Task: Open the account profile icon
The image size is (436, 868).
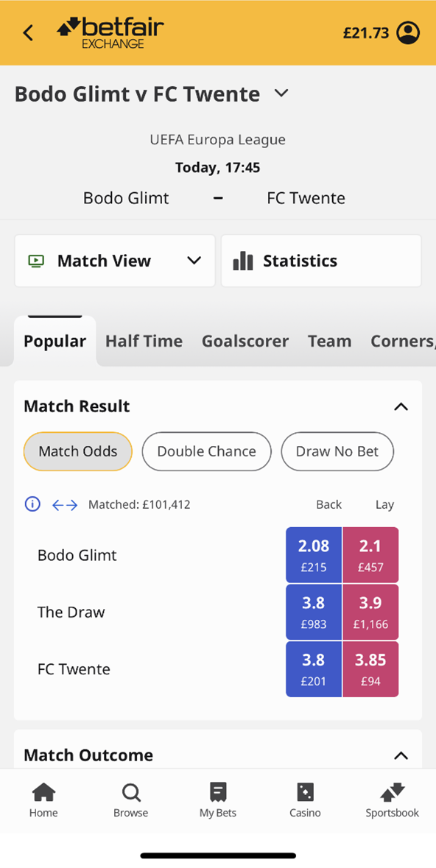Action: (x=408, y=32)
